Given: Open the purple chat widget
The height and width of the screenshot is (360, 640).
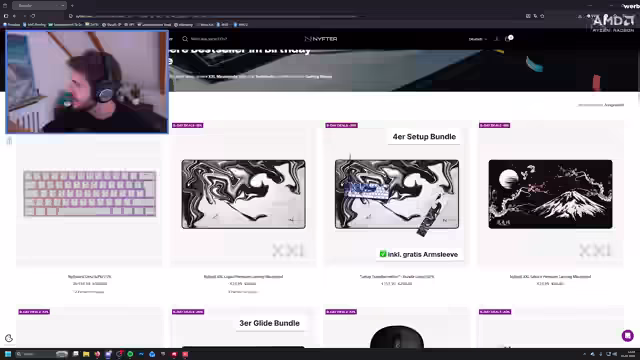Looking at the screenshot, I should 627,336.
